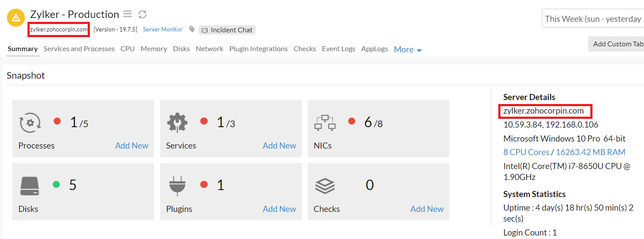The width and height of the screenshot is (644, 239).
Task: Click the refresh icon next to monitor title
Action: point(142,14)
